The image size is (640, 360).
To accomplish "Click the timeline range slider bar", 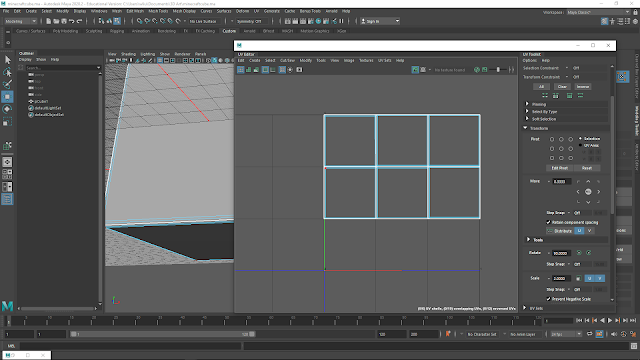I will click(x=162, y=334).
